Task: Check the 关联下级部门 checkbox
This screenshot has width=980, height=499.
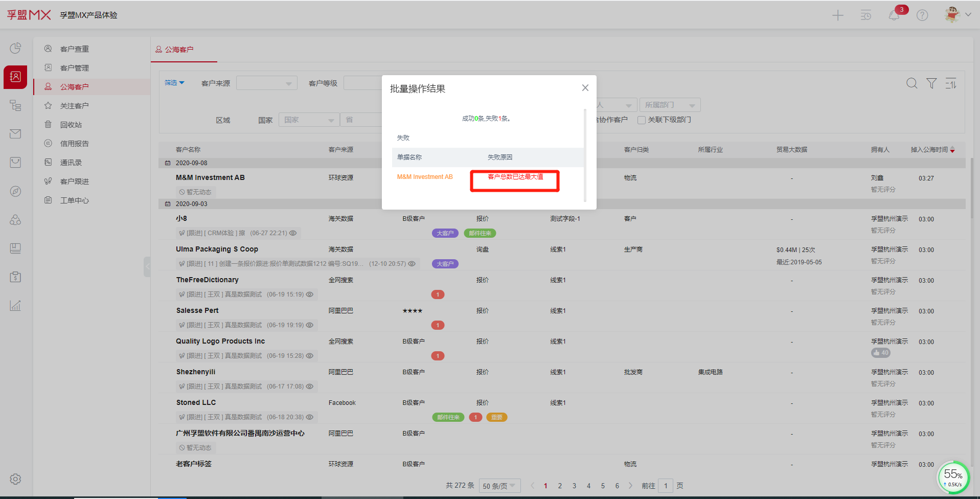Action: (x=642, y=120)
